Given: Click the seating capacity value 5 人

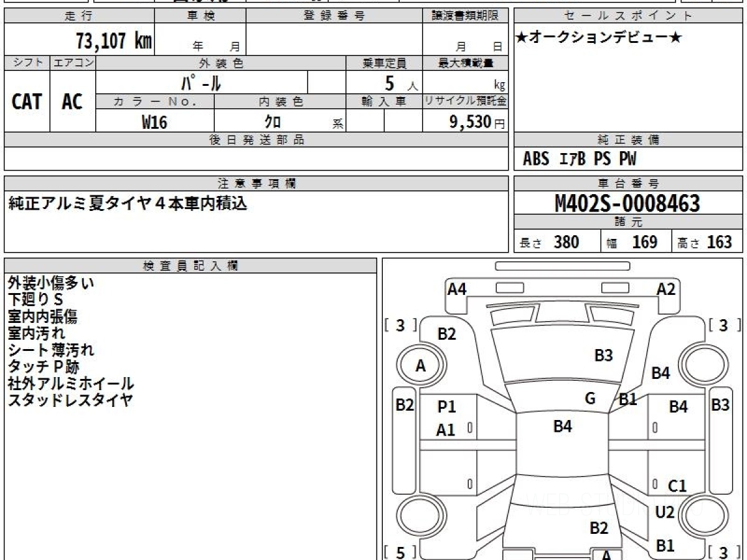Looking at the screenshot, I should (400, 83).
